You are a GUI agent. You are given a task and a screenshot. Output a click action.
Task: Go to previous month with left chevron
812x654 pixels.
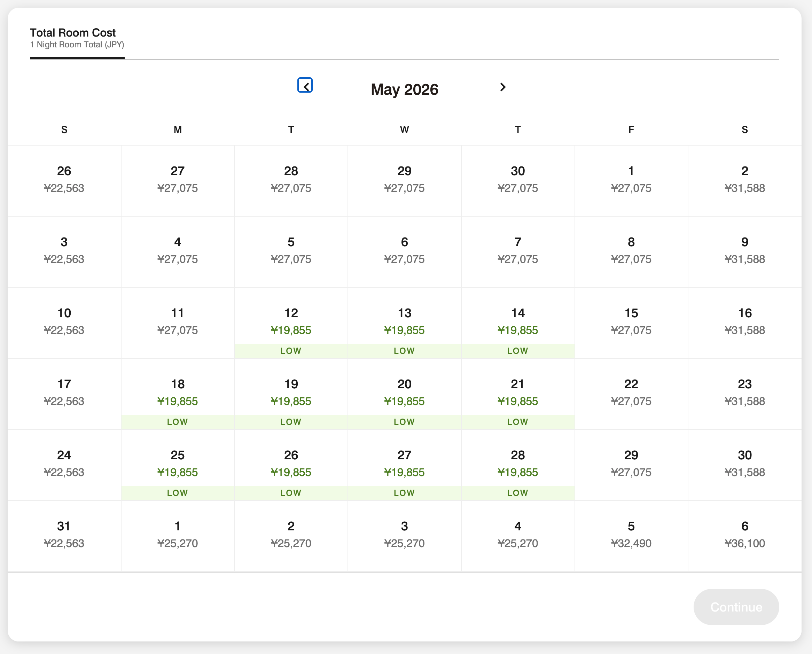(x=305, y=86)
